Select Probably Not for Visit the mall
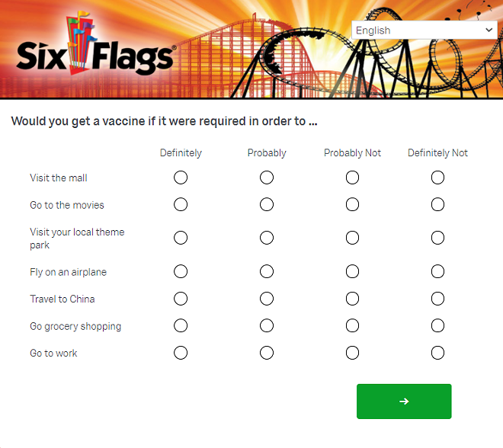Screen dimensions: 503x448 [352, 178]
